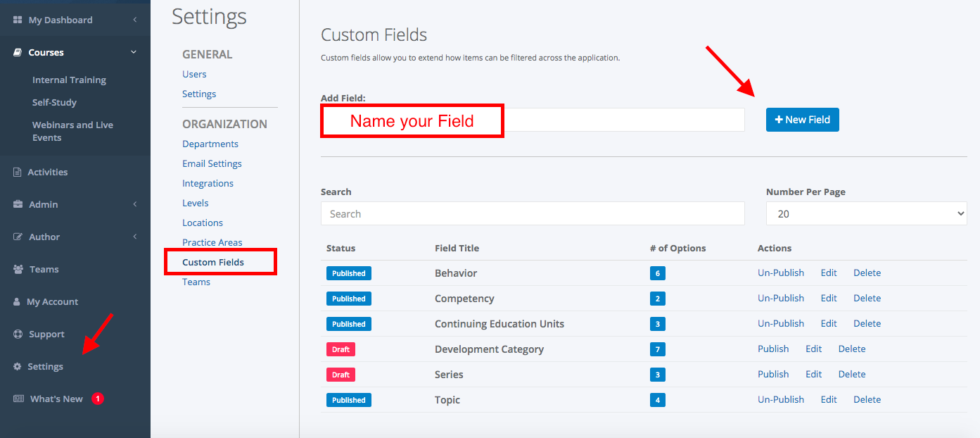The width and height of the screenshot is (980, 438).
Task: Edit the Topic field
Action: tap(829, 399)
